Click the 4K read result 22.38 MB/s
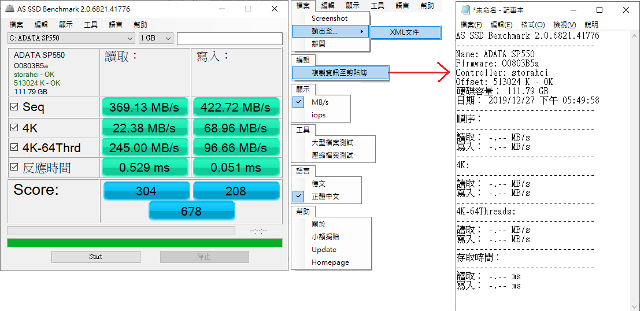 pos(145,128)
